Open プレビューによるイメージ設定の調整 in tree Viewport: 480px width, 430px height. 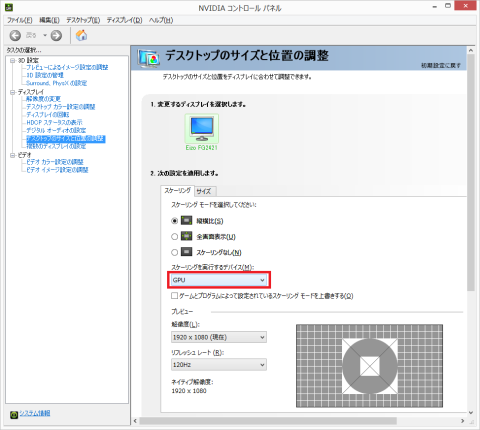[x=67, y=67]
